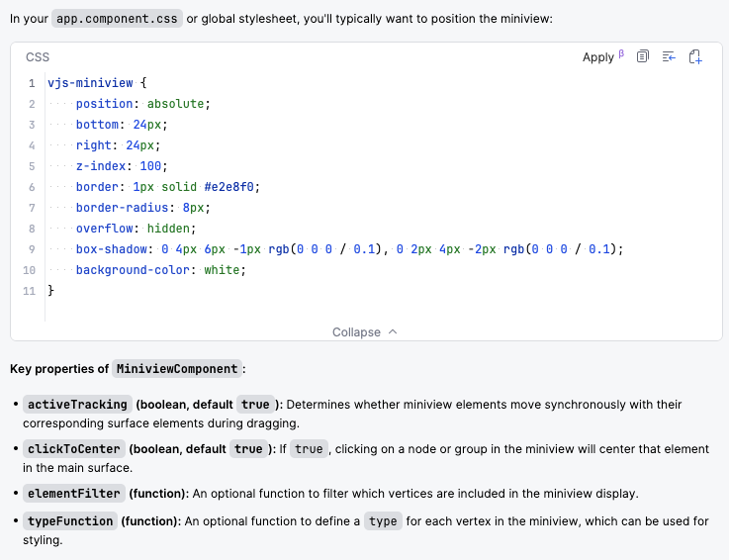The image size is (729, 560).
Task: Click the typeFunction property name
Action: (70, 521)
